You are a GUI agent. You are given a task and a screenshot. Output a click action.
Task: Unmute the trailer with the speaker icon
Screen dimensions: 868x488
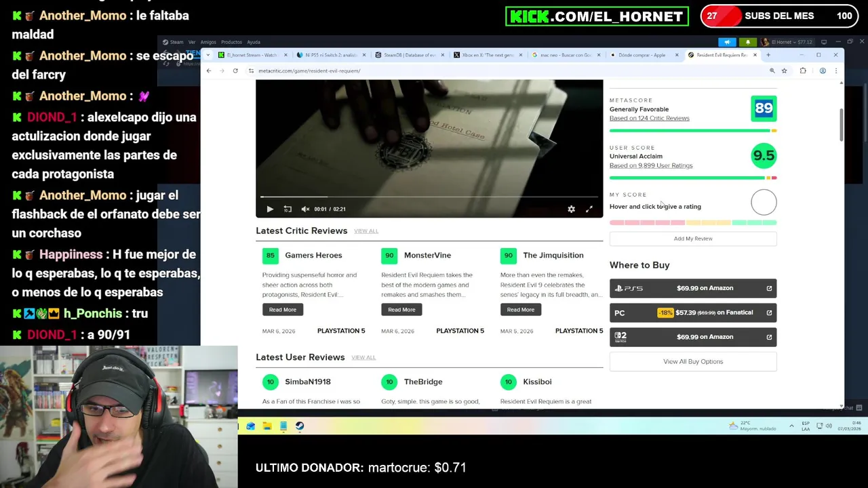coord(305,209)
